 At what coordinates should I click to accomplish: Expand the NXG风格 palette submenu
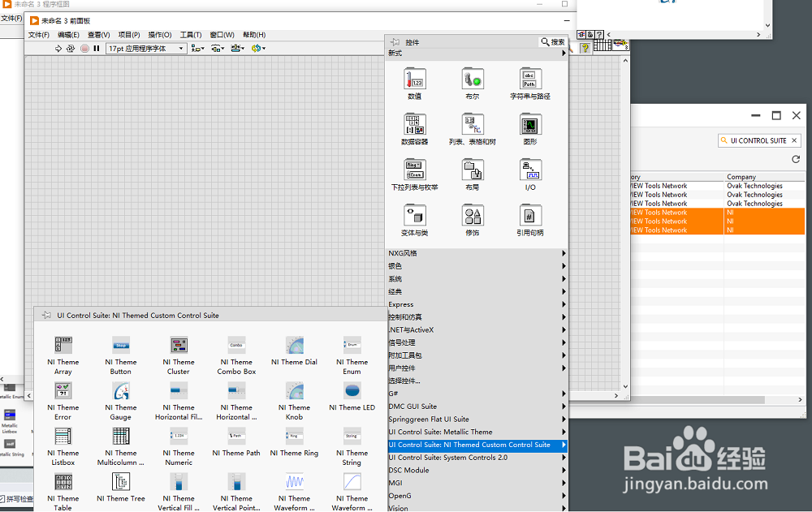pos(477,253)
